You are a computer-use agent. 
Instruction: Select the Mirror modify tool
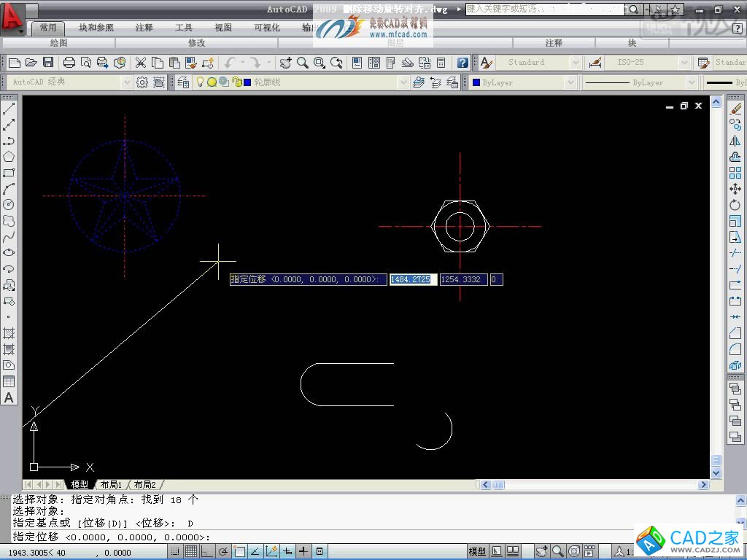pyautogui.click(x=735, y=141)
